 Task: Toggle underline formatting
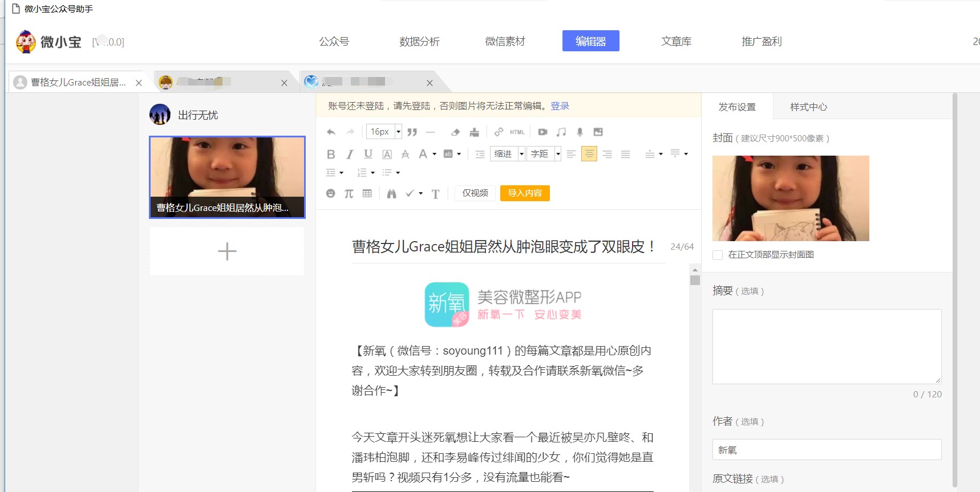click(x=368, y=154)
